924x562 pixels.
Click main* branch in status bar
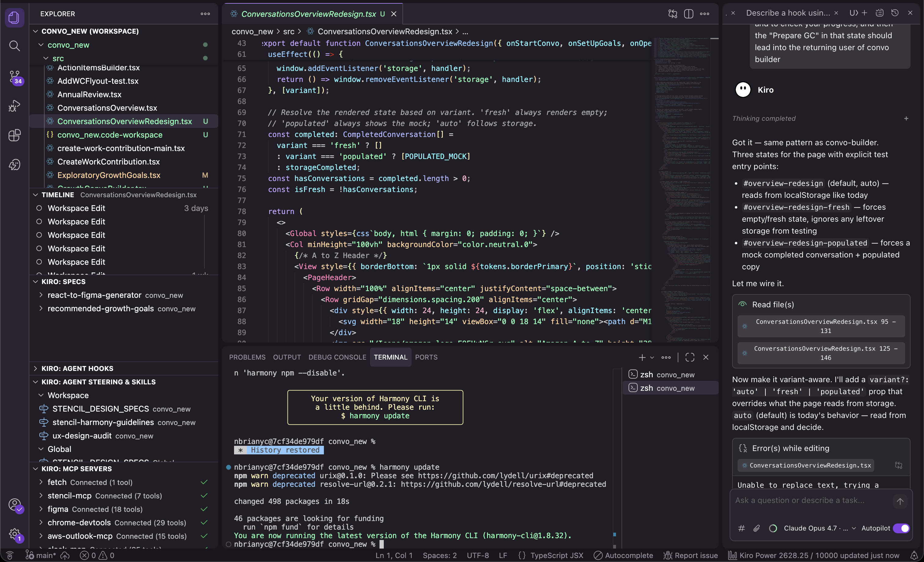coord(41,555)
